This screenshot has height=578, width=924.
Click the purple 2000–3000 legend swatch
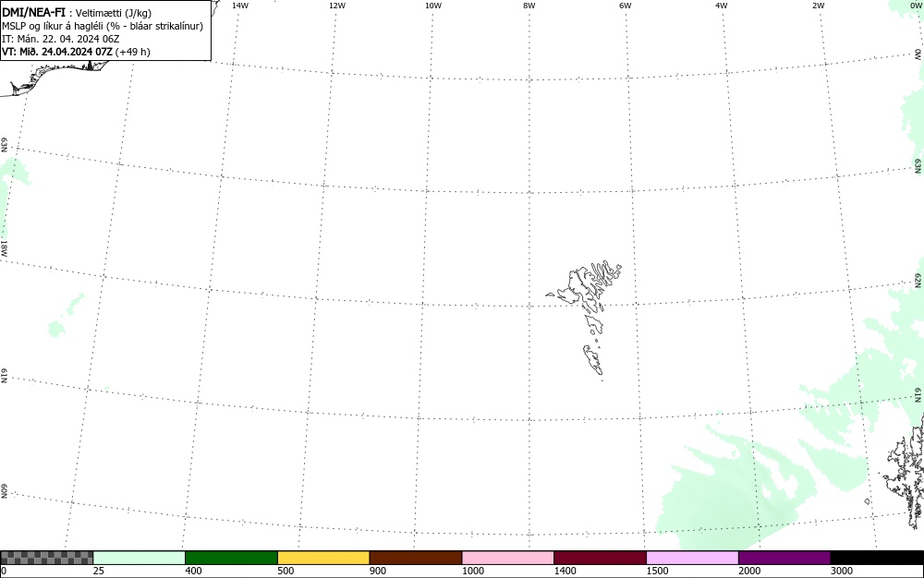click(x=784, y=558)
